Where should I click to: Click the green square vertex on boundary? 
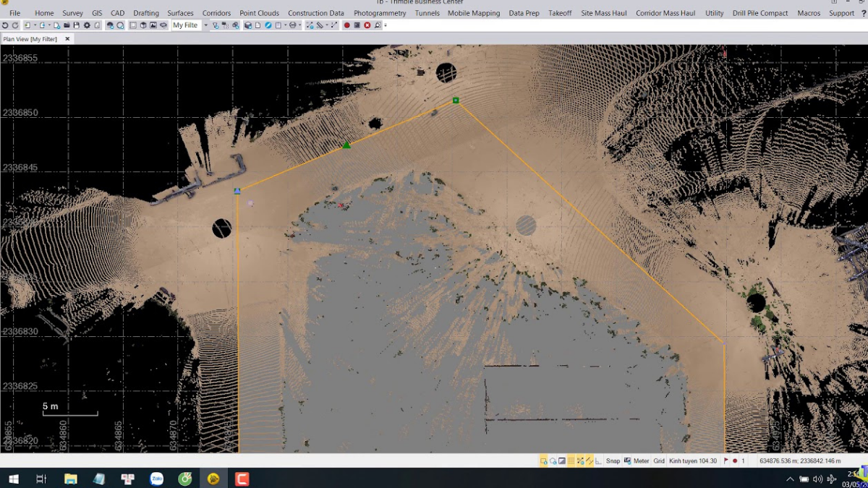tap(456, 100)
